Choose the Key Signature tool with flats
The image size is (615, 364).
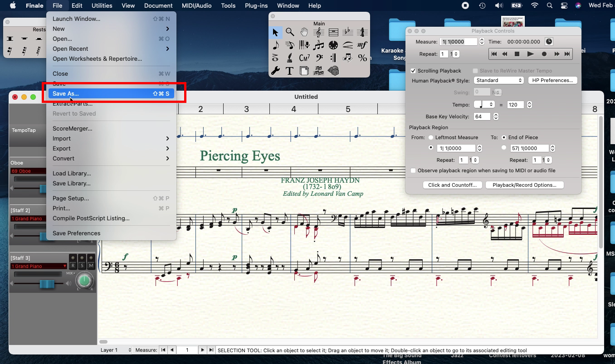click(348, 32)
